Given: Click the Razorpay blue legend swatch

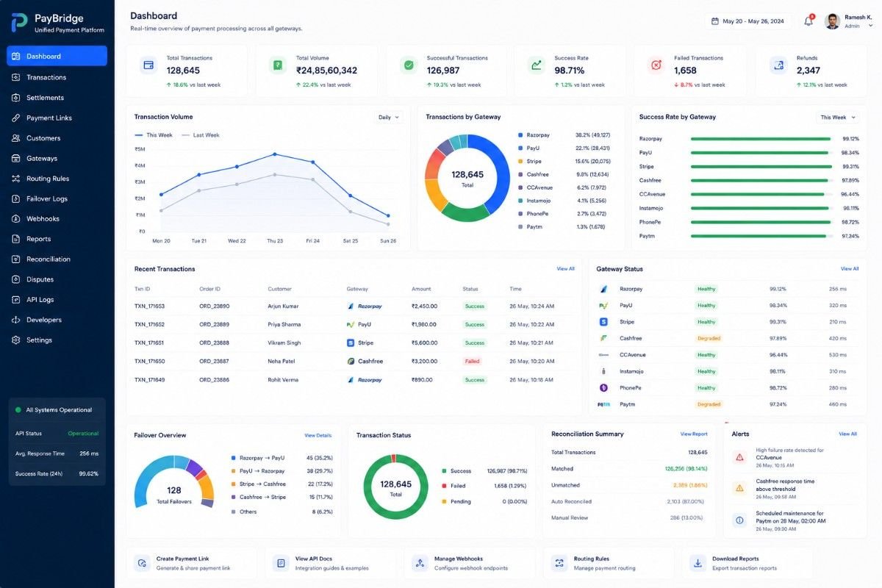Looking at the screenshot, I should [x=520, y=135].
